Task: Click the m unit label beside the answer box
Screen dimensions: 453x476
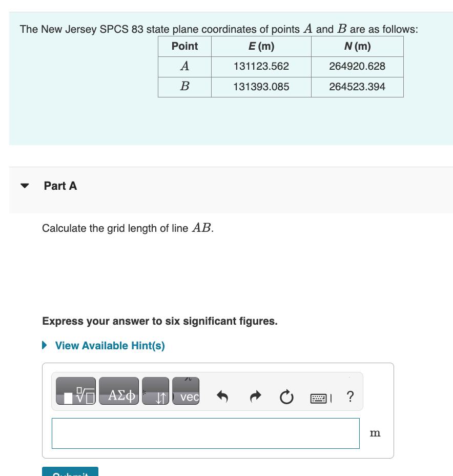Action: pos(375,433)
